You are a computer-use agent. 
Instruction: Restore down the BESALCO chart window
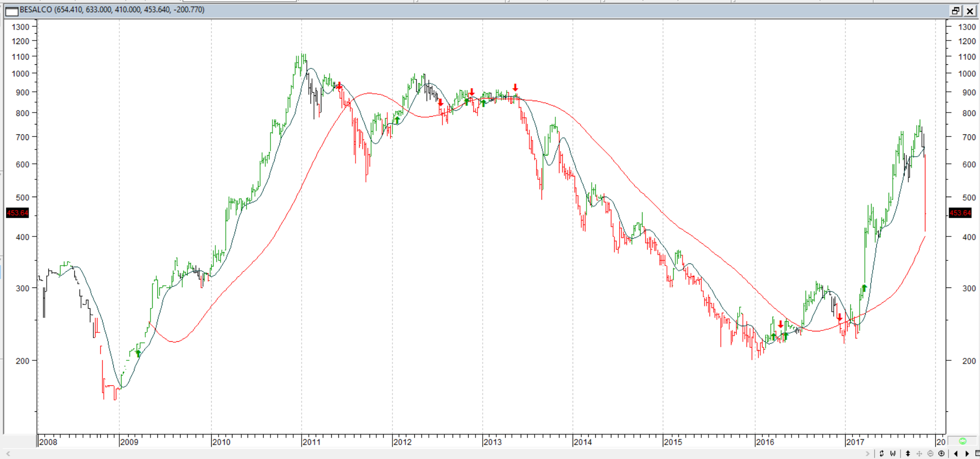[x=956, y=11]
